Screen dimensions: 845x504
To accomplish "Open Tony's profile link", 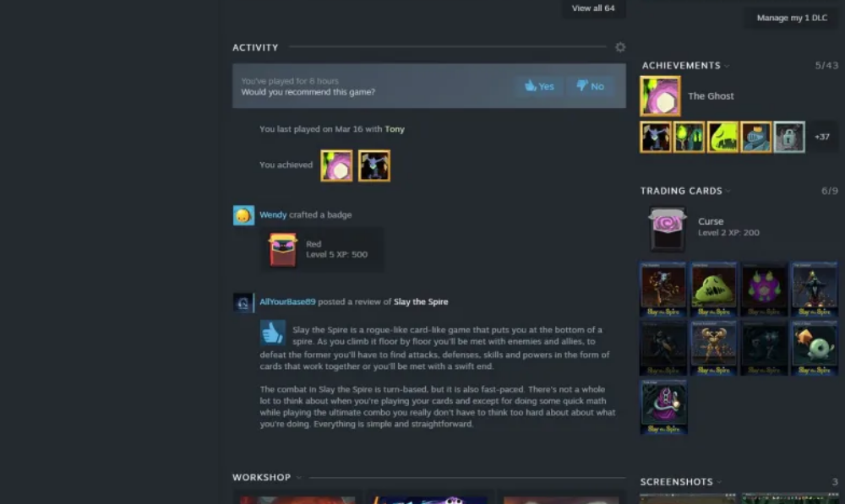I will 395,129.
